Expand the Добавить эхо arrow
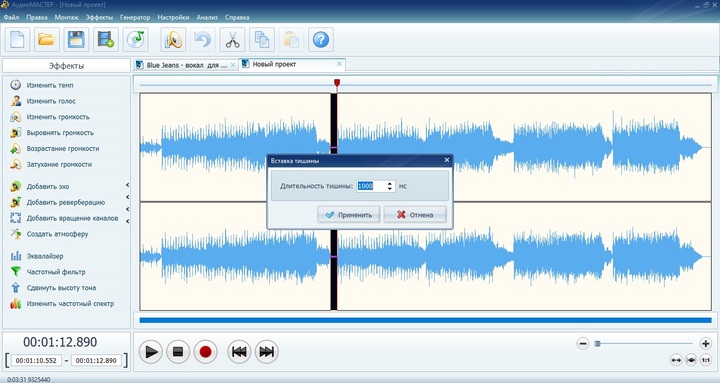The height and width of the screenshot is (383, 720). [x=127, y=185]
